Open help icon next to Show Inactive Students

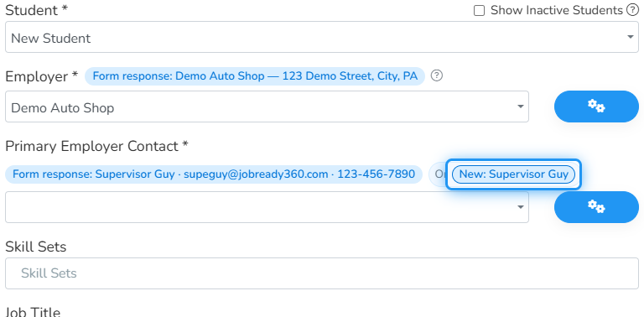632,10
